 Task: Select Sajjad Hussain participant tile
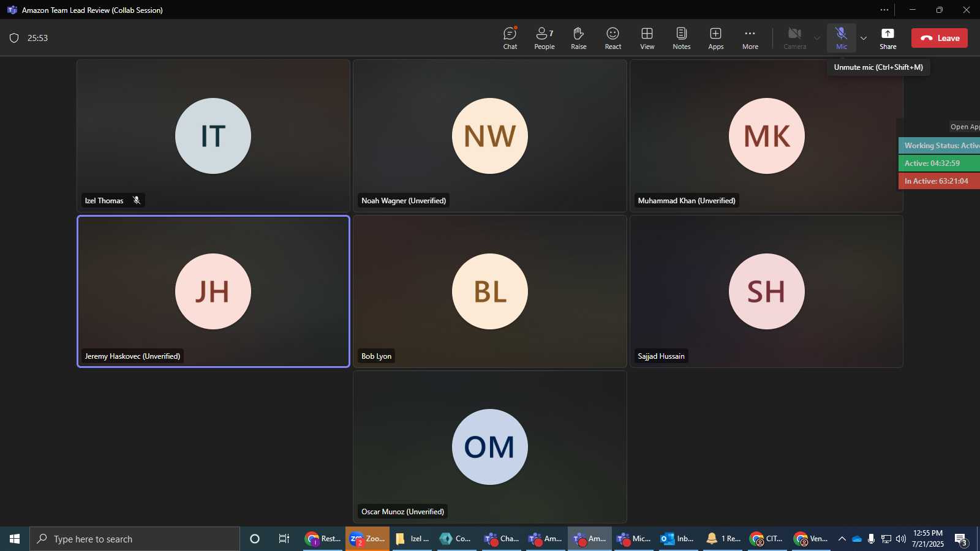(x=767, y=291)
